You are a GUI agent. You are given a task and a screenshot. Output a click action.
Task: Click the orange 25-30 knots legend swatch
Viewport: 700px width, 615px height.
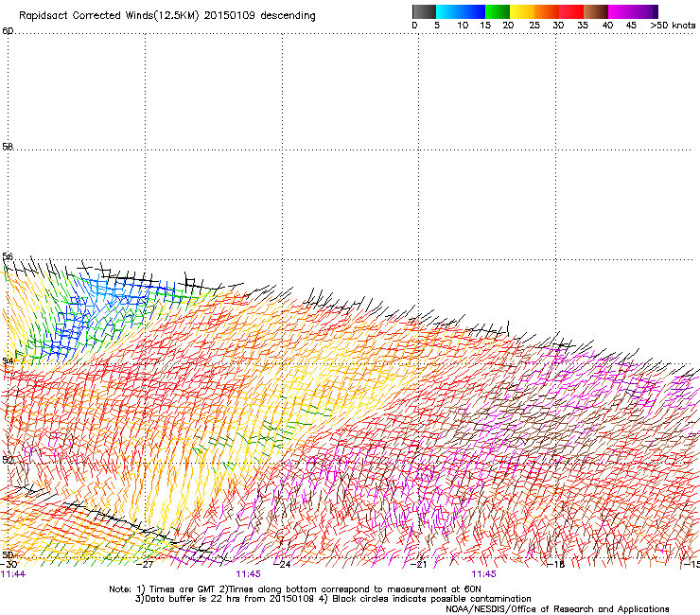pyautogui.click(x=547, y=11)
